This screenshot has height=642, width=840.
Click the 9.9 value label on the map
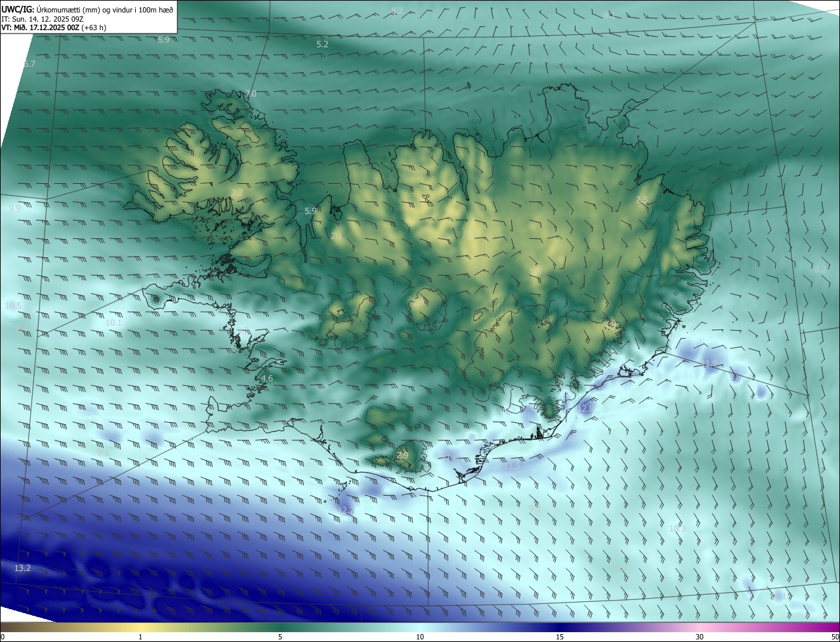(x=14, y=208)
